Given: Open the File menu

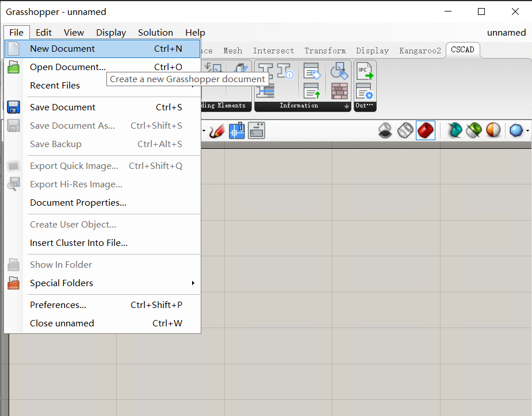Looking at the screenshot, I should [16, 33].
